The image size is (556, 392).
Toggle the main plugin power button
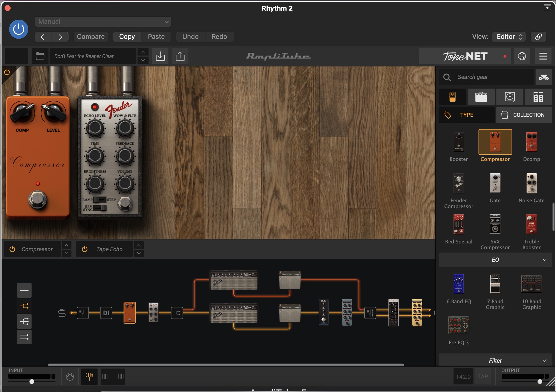click(x=18, y=29)
